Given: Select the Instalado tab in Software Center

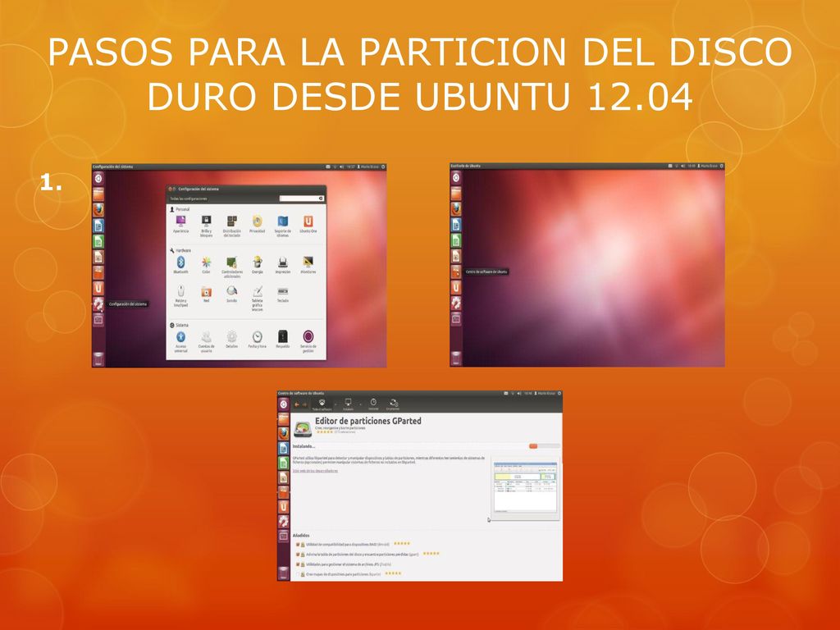Looking at the screenshot, I should 348,404.
